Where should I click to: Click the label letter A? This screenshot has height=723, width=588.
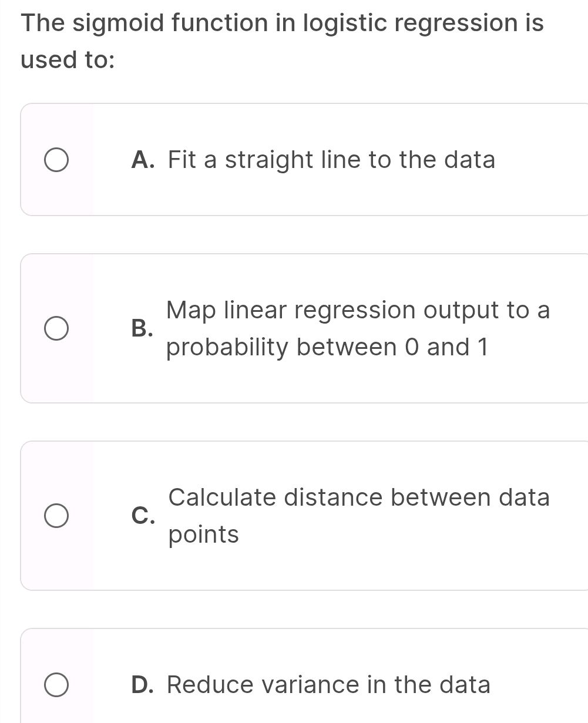(142, 159)
